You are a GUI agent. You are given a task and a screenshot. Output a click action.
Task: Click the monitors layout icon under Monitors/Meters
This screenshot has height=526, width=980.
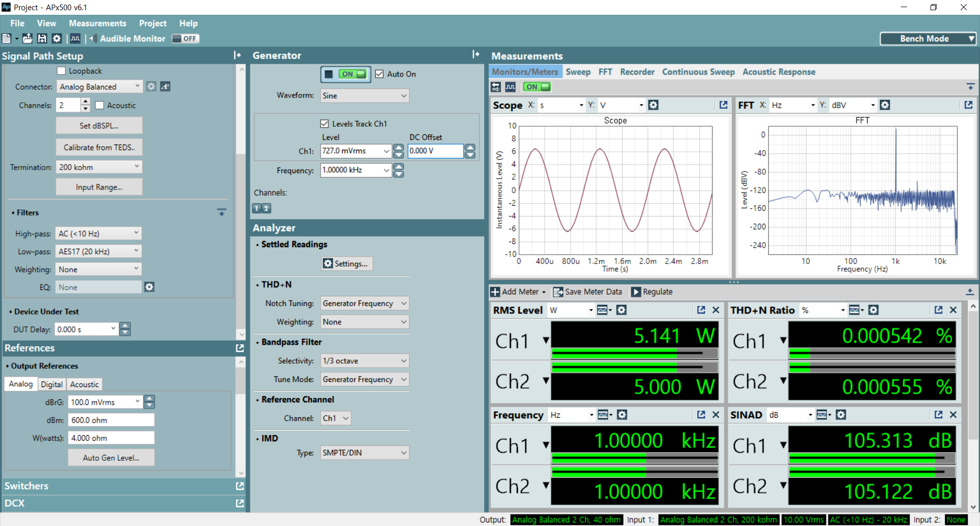coord(496,87)
